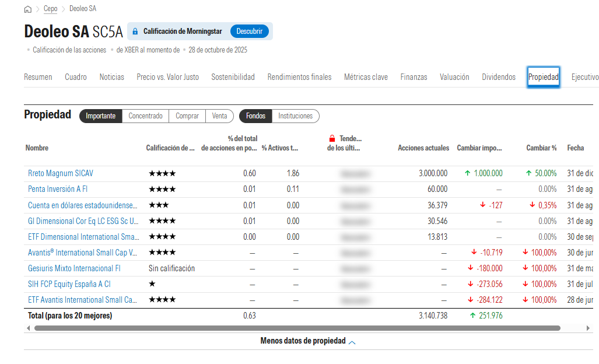The width and height of the screenshot is (599, 364).
Task: Click the 1.000.000 change value
Action: click(x=488, y=173)
